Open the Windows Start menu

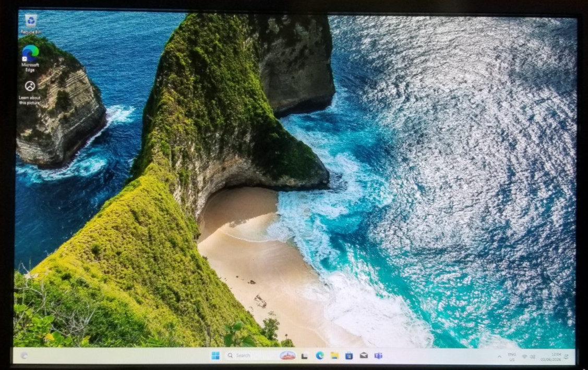215,355
